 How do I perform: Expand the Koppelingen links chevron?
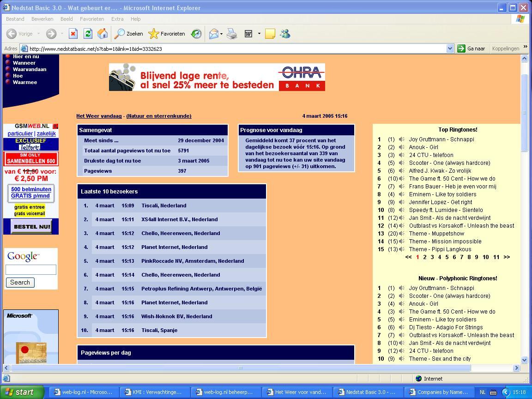(x=525, y=47)
